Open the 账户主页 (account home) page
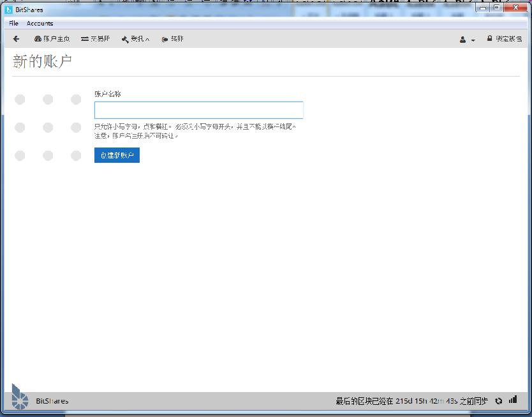This screenshot has width=532, height=417. point(52,38)
